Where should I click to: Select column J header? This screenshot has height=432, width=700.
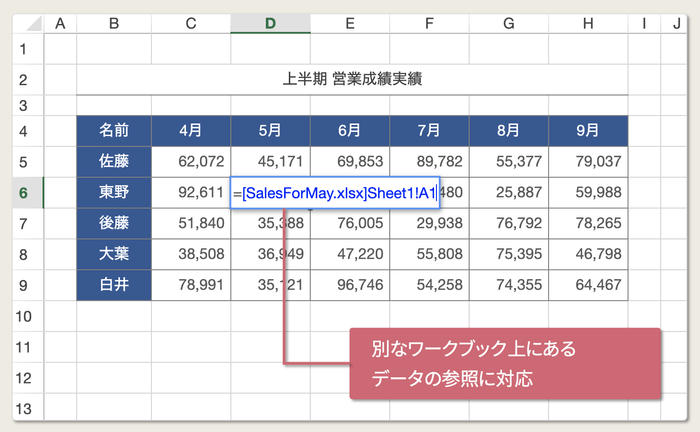tap(676, 24)
